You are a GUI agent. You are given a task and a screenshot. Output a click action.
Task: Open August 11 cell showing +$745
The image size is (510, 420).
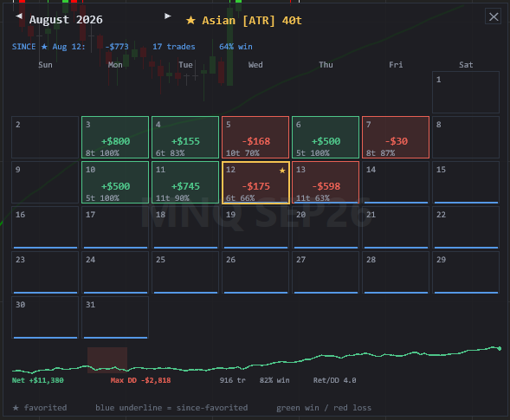pyautogui.click(x=185, y=182)
